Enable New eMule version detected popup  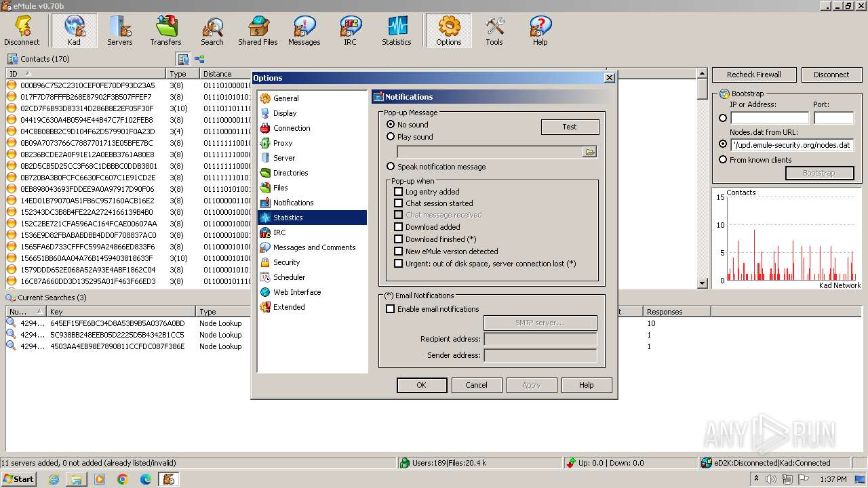click(x=399, y=251)
